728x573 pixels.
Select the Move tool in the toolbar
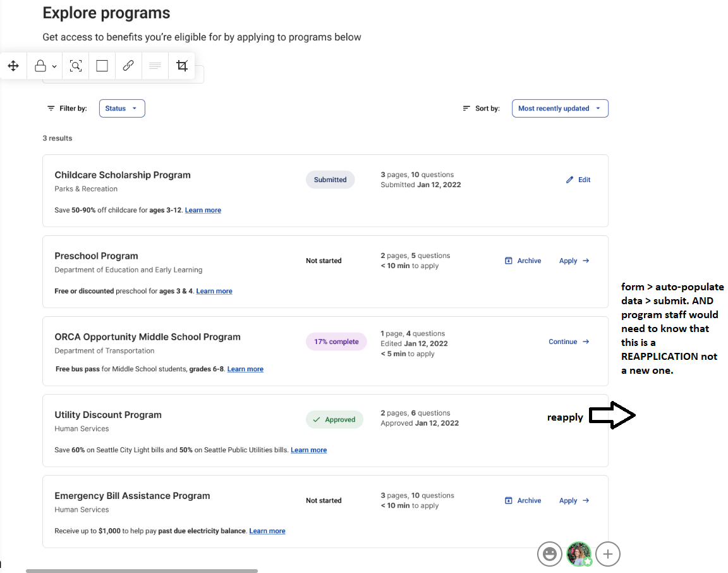coord(13,65)
